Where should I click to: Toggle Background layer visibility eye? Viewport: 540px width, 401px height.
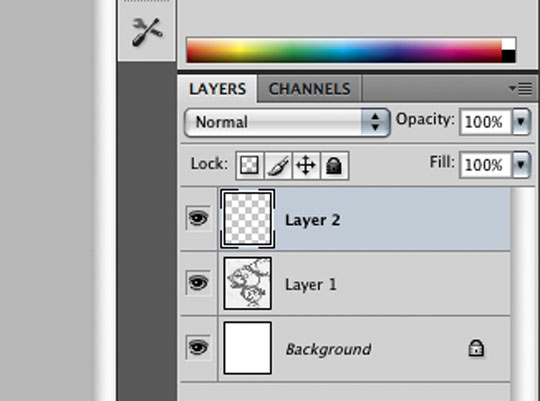(x=198, y=347)
